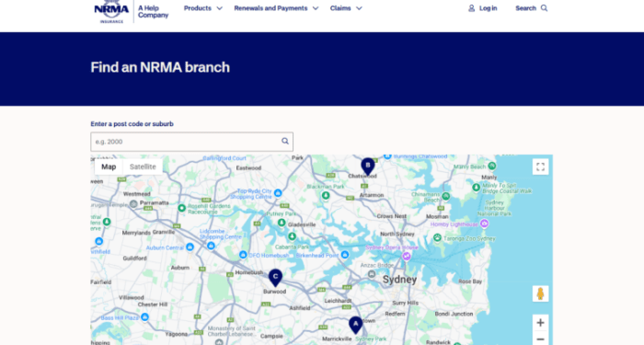This screenshot has height=345, width=644.
Task: Switch to Satellite view
Action: 143,167
